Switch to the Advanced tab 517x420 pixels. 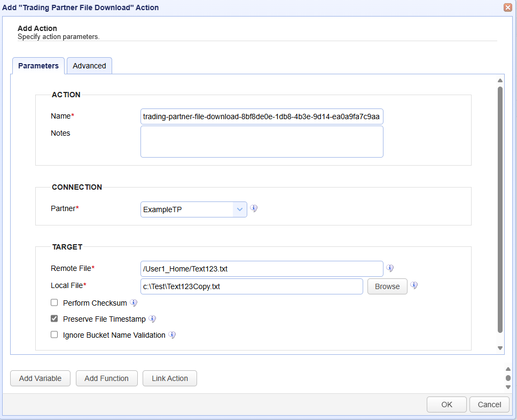pos(89,66)
